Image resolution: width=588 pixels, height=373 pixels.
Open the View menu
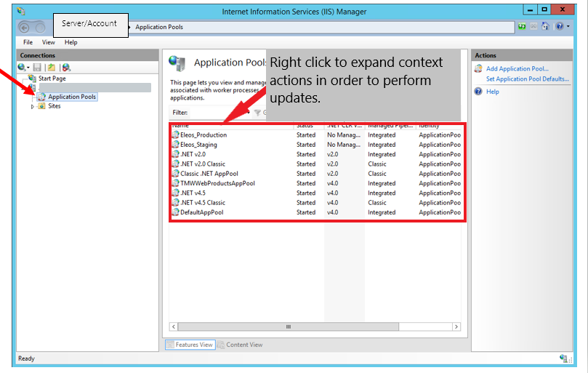click(x=49, y=42)
